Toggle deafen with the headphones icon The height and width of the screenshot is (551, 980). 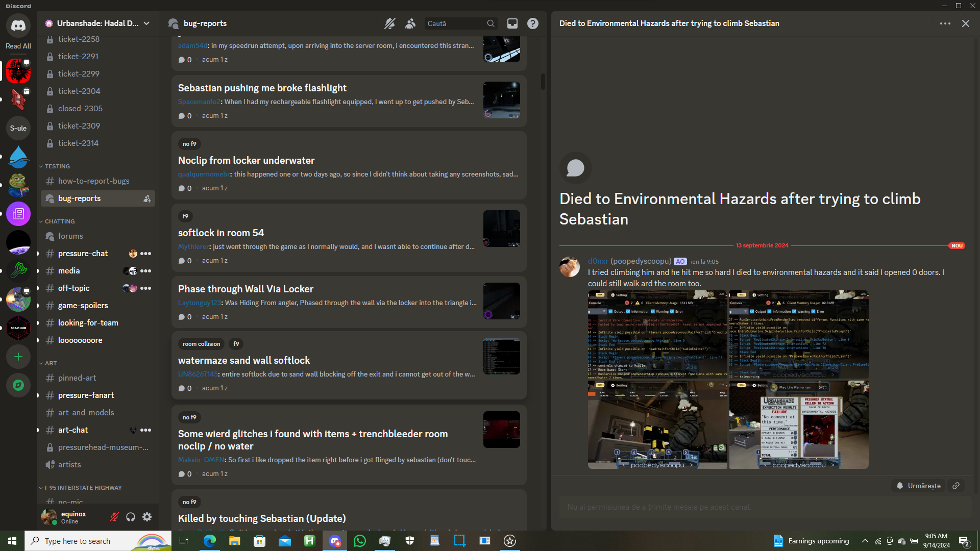point(131,517)
